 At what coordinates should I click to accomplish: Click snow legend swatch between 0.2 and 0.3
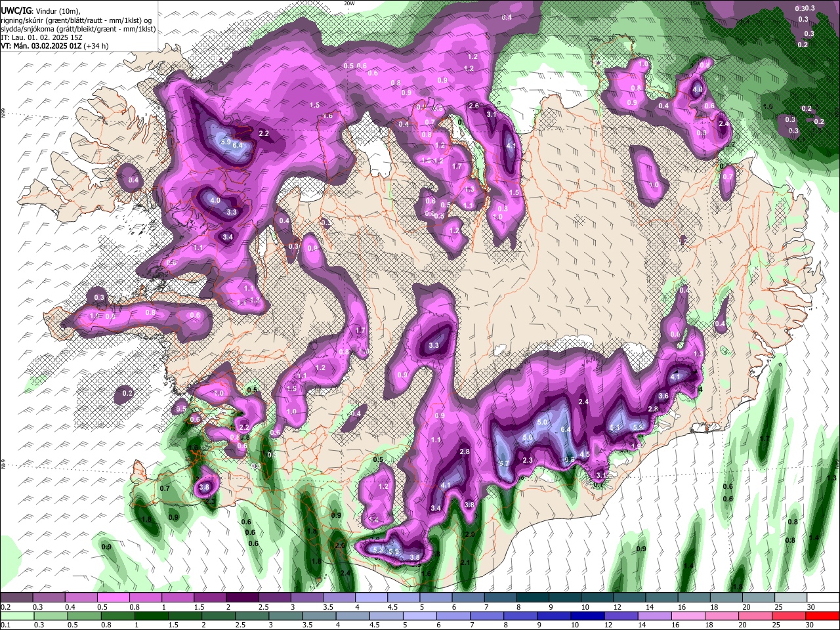(16, 598)
